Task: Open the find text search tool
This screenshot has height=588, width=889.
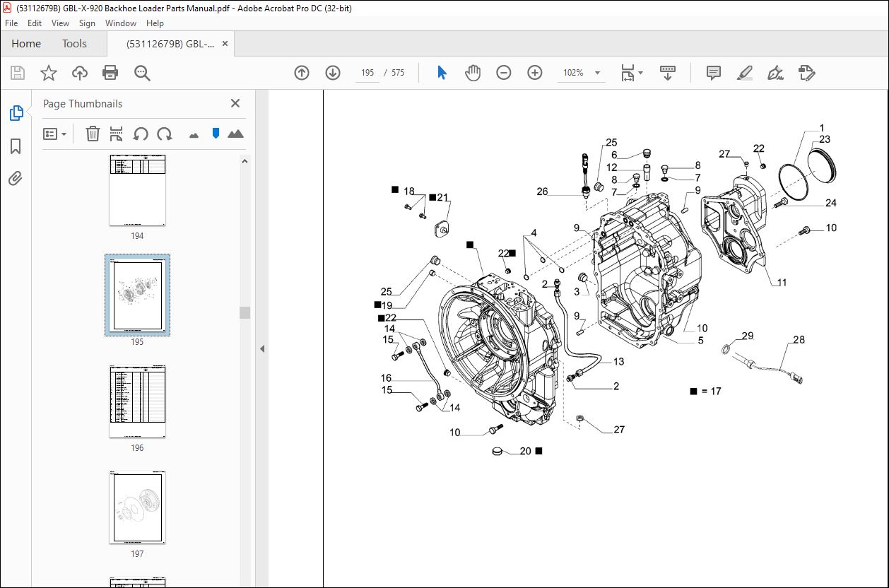Action: coord(142,73)
